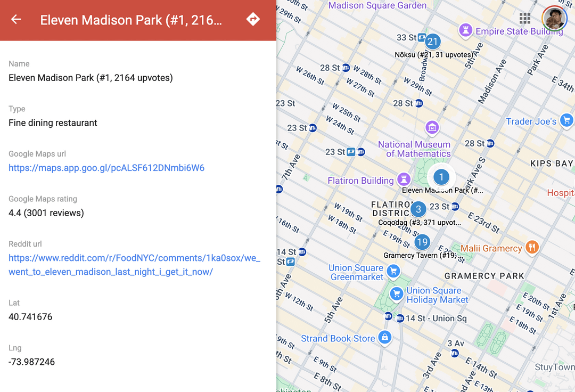Click the Madison Square Garden label
The width and height of the screenshot is (575, 392).
377,5
